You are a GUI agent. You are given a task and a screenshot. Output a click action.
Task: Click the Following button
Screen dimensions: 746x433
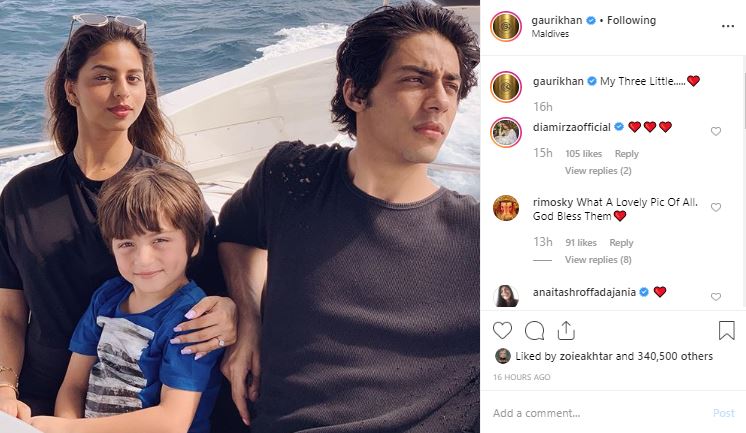[x=631, y=20]
